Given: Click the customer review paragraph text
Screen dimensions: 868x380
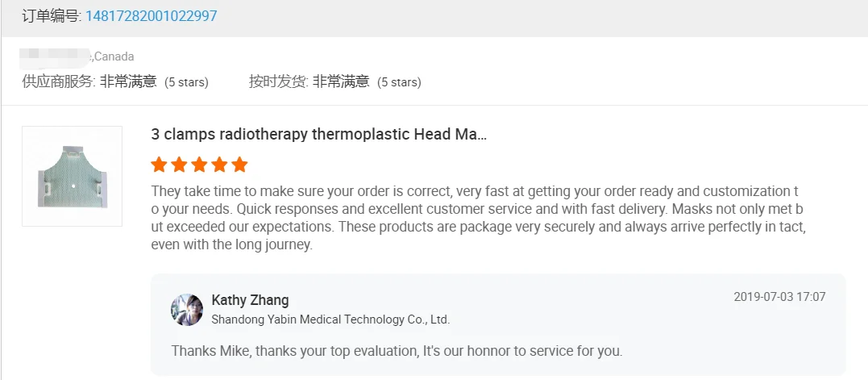Looking at the screenshot, I should coord(478,218).
